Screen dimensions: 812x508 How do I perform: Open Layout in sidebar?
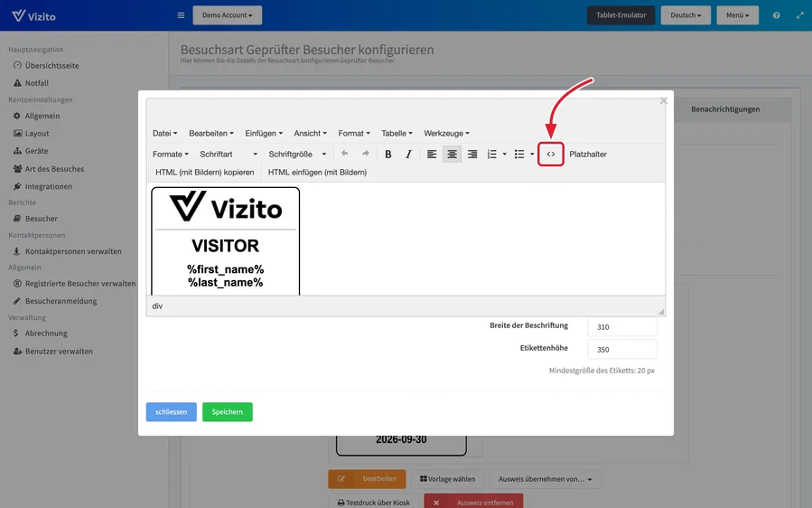pyautogui.click(x=31, y=133)
